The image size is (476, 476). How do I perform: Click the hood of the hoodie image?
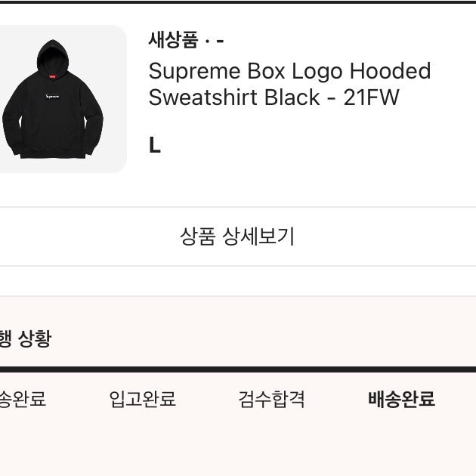(x=53, y=57)
